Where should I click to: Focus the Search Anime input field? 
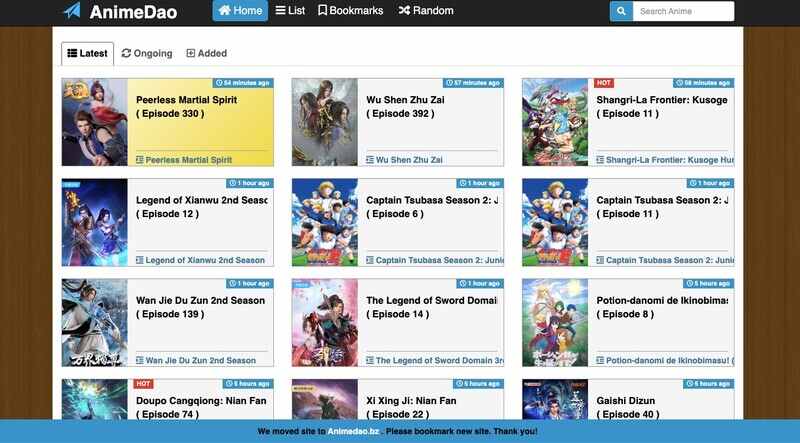pyautogui.click(x=683, y=11)
